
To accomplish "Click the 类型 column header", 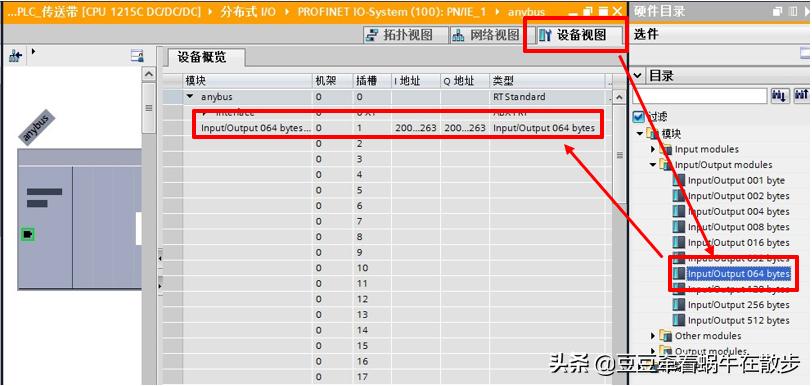I will (547, 81).
